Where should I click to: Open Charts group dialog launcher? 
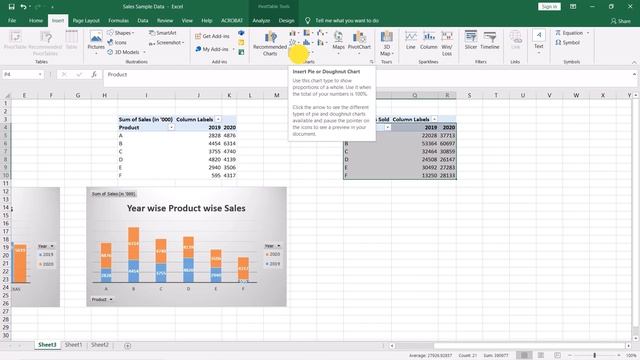(x=371, y=62)
